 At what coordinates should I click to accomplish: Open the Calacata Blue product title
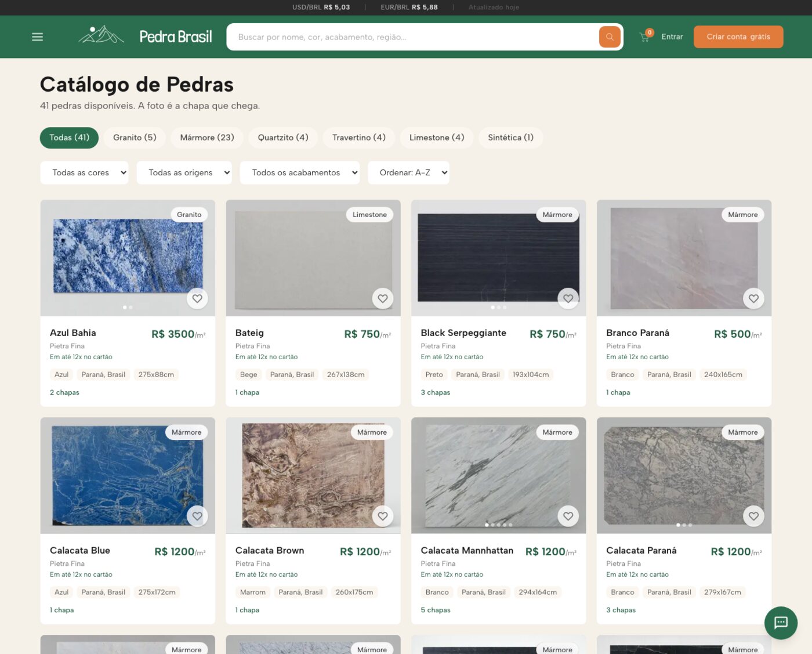coord(80,550)
